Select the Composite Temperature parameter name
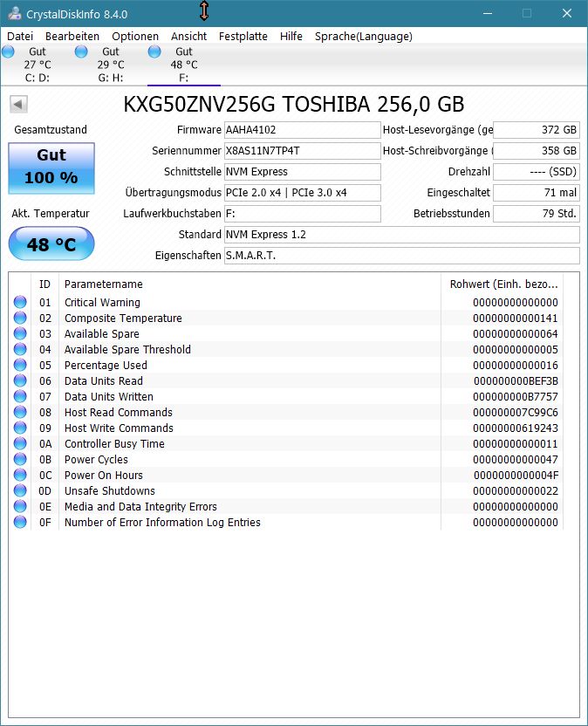The height and width of the screenshot is (726, 588). (x=123, y=318)
